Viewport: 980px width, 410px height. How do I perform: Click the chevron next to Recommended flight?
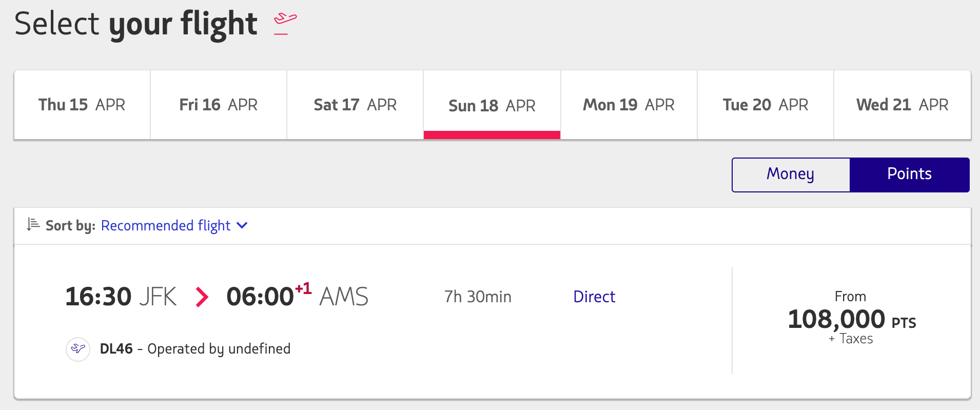242,226
